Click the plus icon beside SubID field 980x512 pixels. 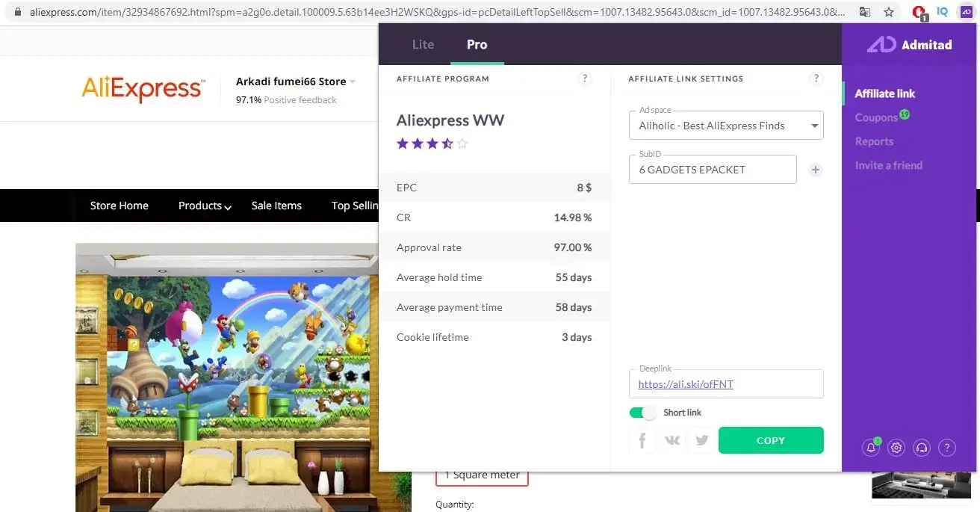(x=815, y=170)
